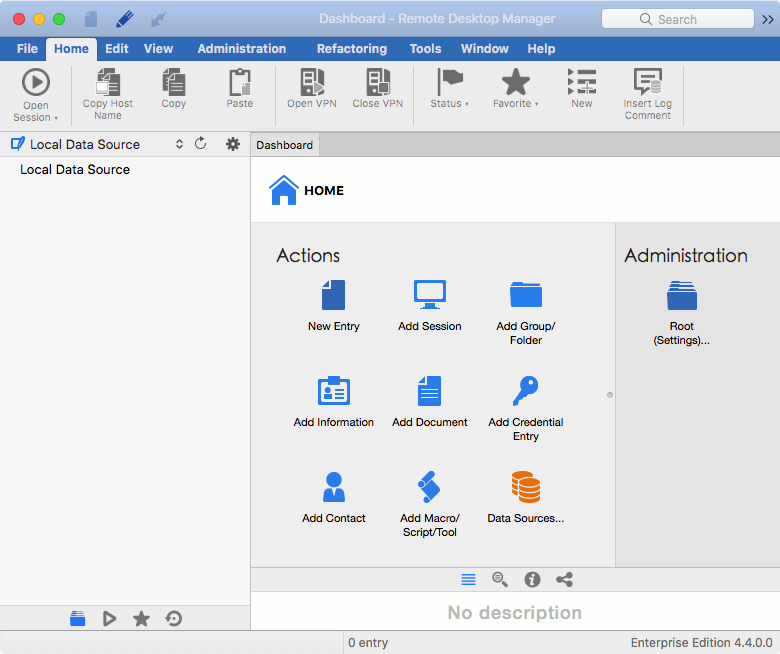Open data source settings gear
This screenshot has width=780, height=654.
coord(233,144)
